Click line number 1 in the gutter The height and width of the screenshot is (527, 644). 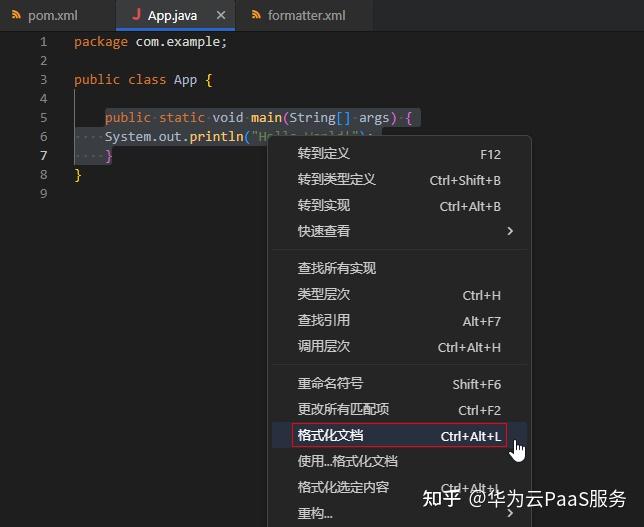coord(44,42)
